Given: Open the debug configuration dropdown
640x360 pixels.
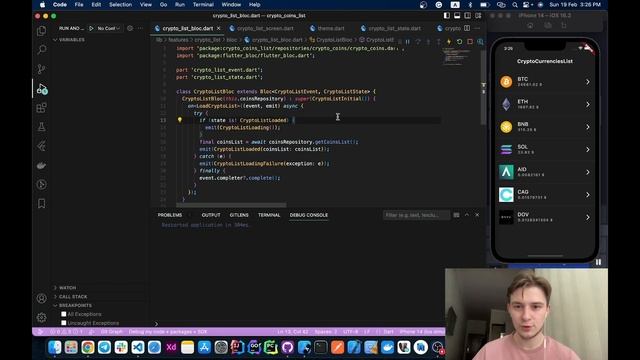Looking at the screenshot, I should (109, 28).
